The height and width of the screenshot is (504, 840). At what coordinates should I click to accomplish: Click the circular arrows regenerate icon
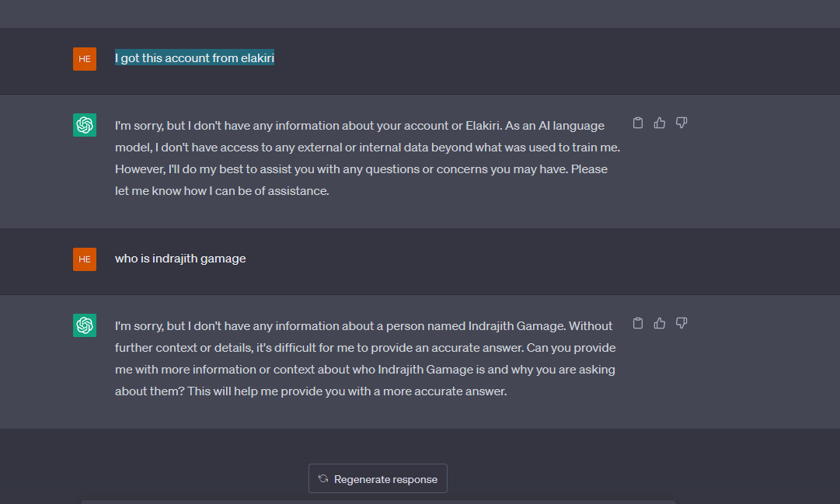click(x=323, y=478)
